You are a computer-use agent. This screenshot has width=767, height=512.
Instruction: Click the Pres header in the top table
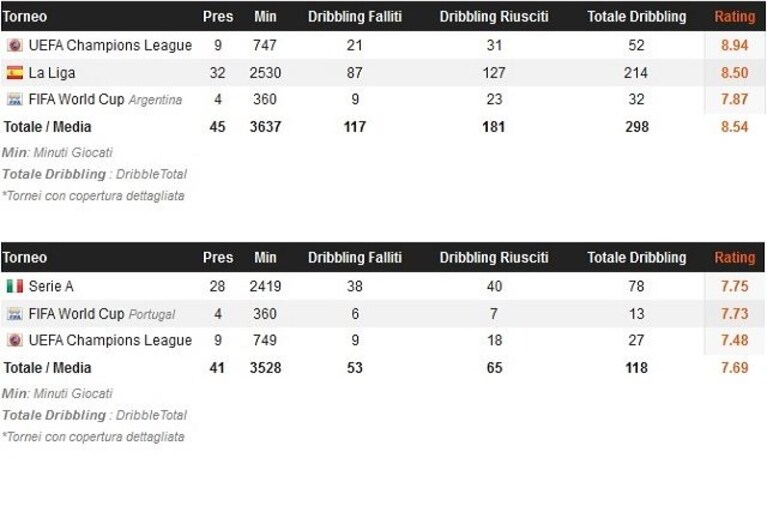218,16
